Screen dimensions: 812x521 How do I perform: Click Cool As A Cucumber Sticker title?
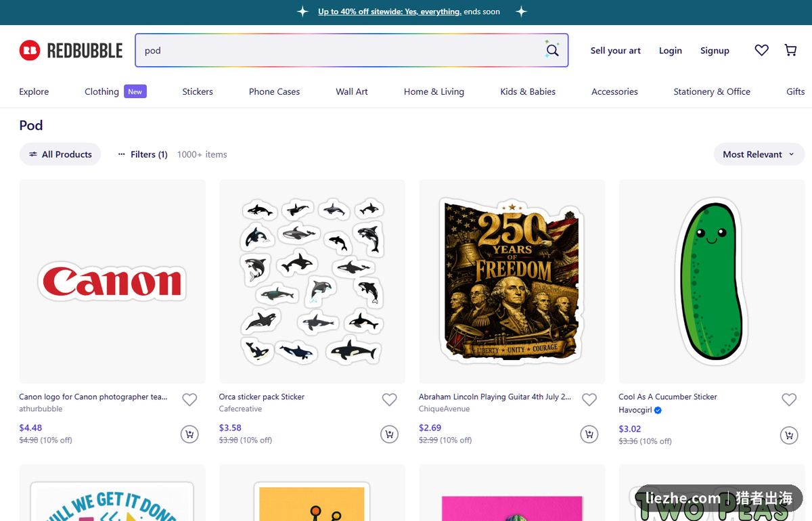pyautogui.click(x=668, y=397)
